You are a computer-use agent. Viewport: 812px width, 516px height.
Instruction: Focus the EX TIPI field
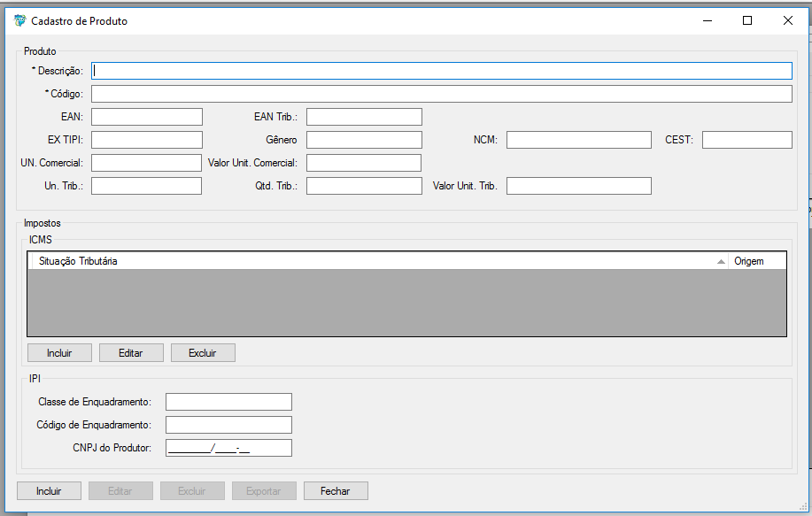pyautogui.click(x=147, y=140)
